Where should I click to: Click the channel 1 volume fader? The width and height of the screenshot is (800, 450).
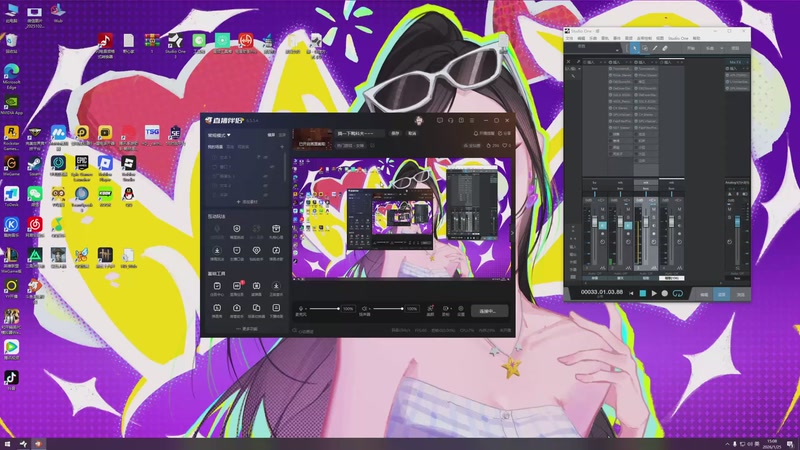point(594,221)
